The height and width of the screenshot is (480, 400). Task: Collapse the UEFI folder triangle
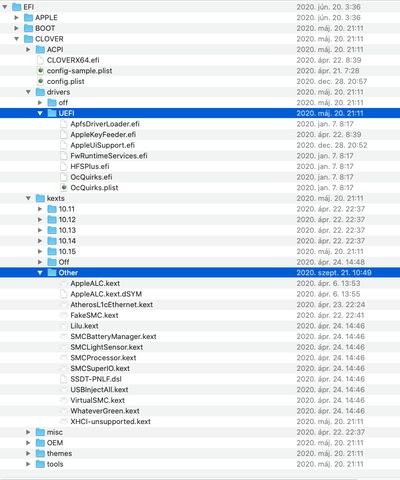40,113
